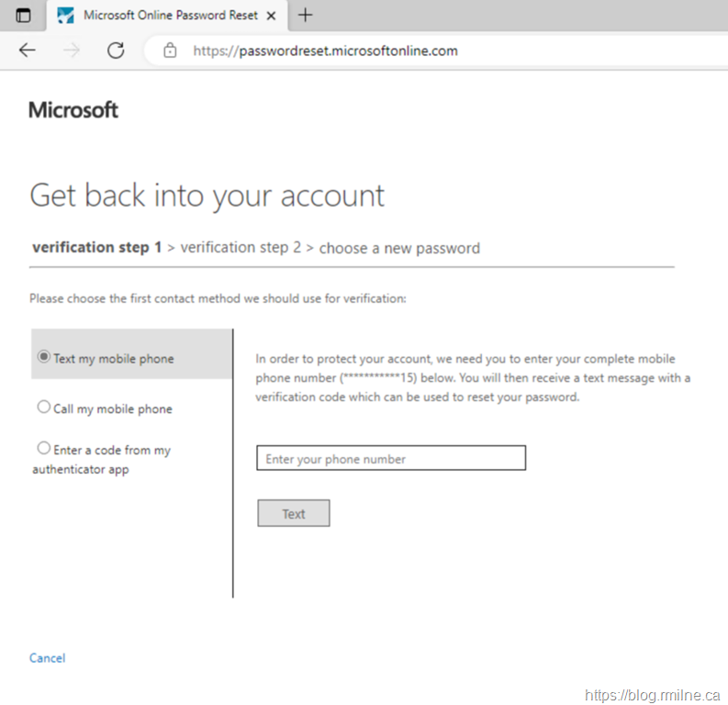Select the Text my mobile phone option
This screenshot has width=728, height=705.
coord(43,357)
